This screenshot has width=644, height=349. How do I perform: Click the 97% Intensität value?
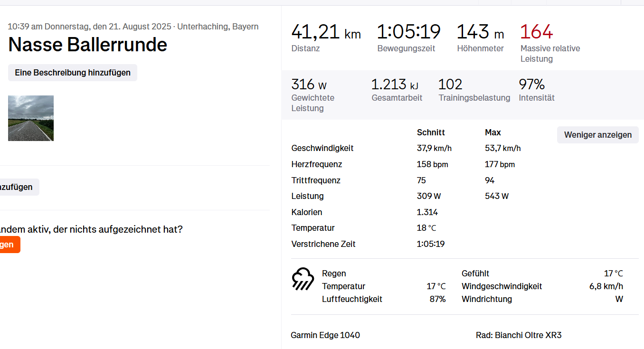pos(531,85)
